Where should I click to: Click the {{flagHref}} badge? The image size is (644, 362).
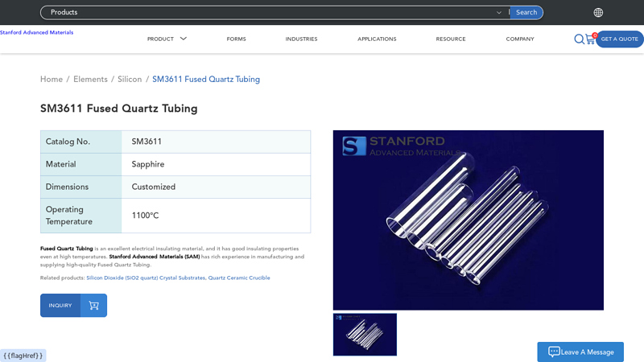23,356
